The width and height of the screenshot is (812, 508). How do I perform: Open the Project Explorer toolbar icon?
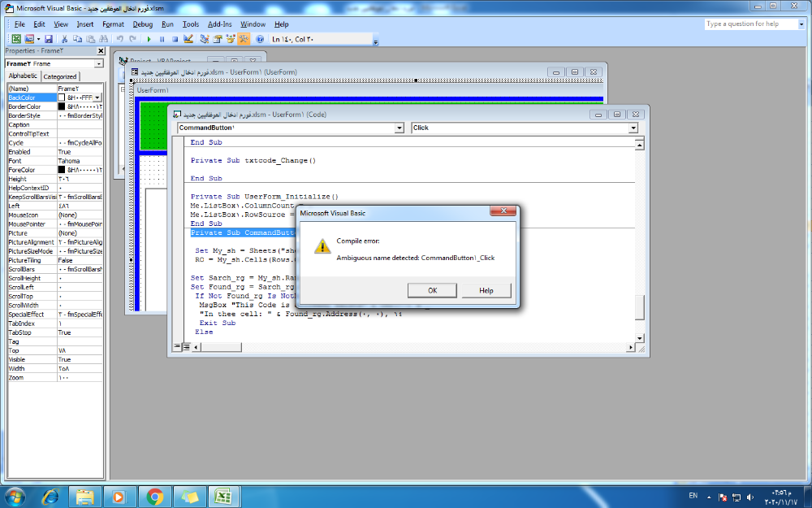click(x=205, y=39)
